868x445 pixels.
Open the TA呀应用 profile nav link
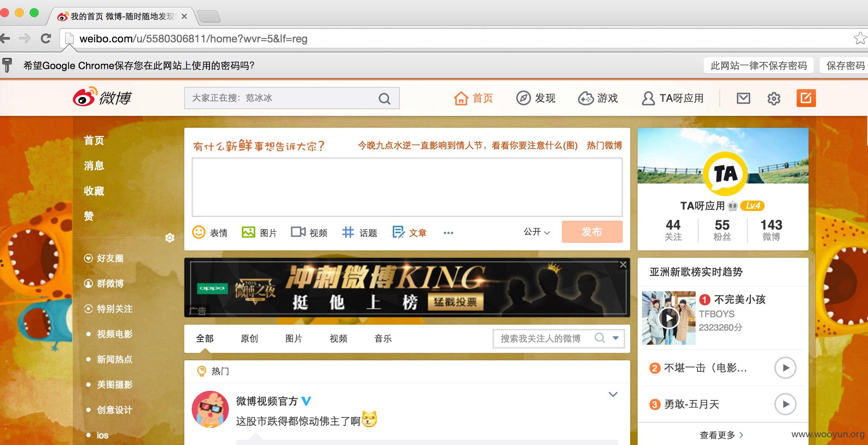[673, 98]
